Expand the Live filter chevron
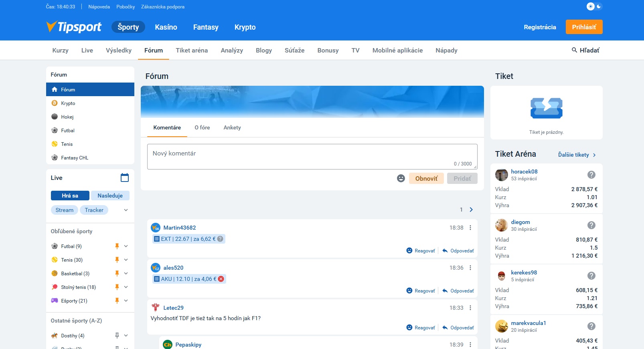 click(x=126, y=210)
